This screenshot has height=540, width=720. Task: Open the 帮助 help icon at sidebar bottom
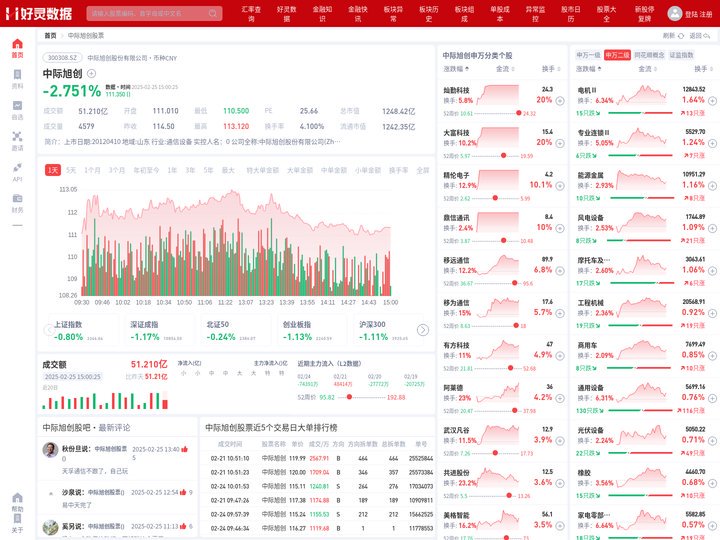[x=17, y=498]
